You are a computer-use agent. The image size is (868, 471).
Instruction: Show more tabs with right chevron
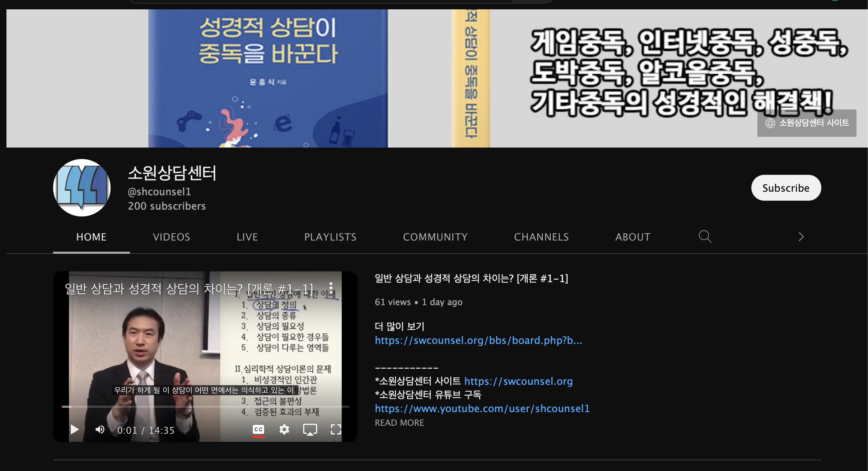pos(801,237)
